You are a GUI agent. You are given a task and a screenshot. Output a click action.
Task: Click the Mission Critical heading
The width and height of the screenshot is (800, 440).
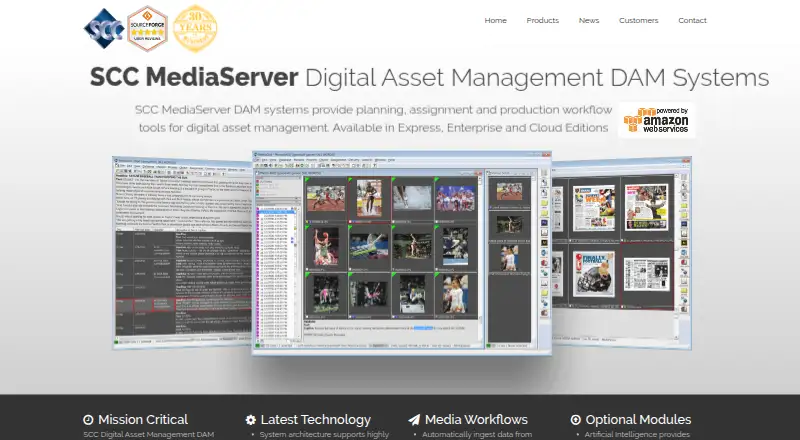(x=143, y=420)
